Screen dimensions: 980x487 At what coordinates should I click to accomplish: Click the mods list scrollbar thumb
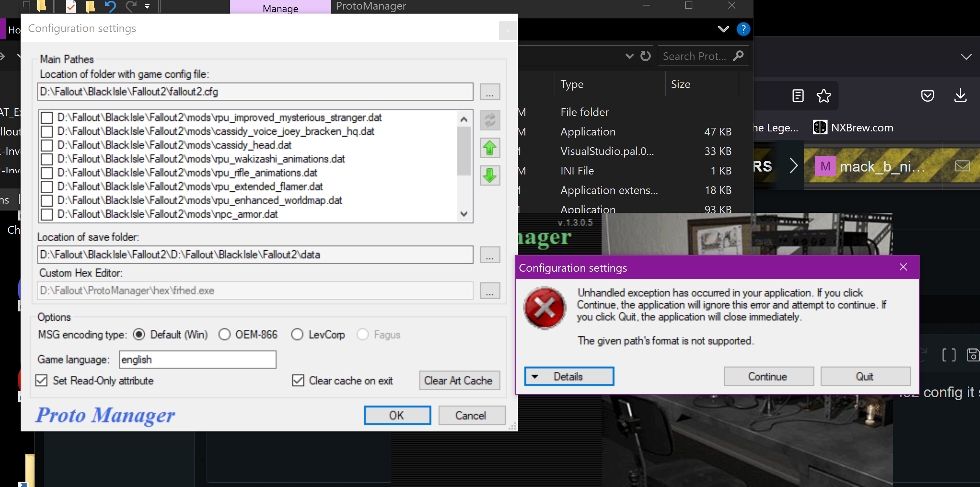coord(464,151)
